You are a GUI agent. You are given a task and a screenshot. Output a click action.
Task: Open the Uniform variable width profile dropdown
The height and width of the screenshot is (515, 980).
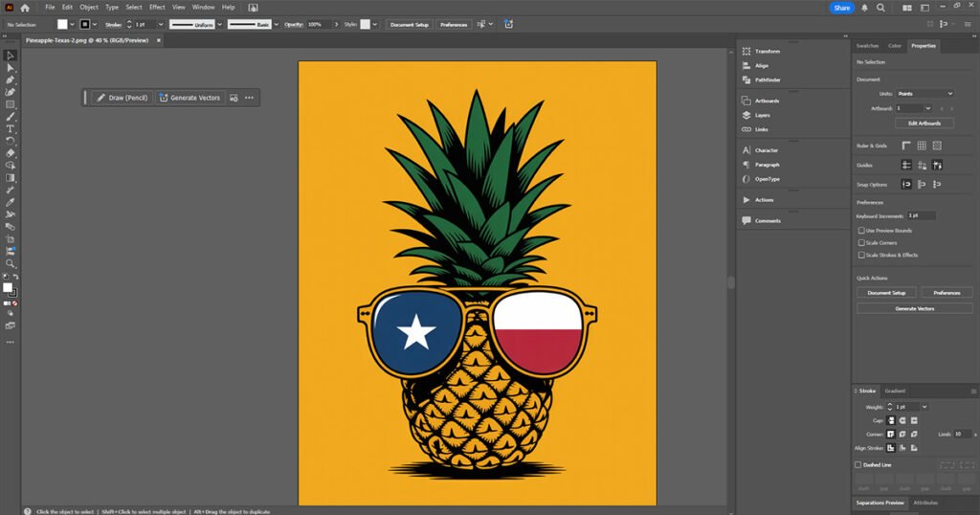(219, 24)
